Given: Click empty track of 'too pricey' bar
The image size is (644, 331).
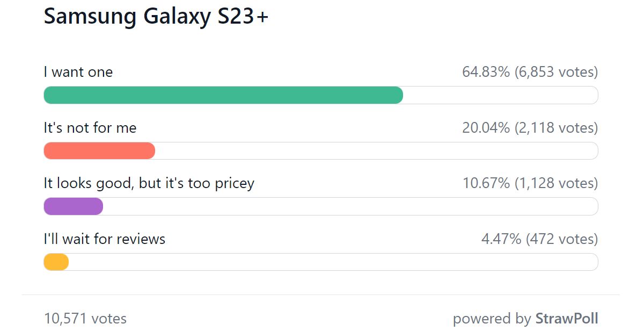Looking at the screenshot, I should click(x=350, y=206).
